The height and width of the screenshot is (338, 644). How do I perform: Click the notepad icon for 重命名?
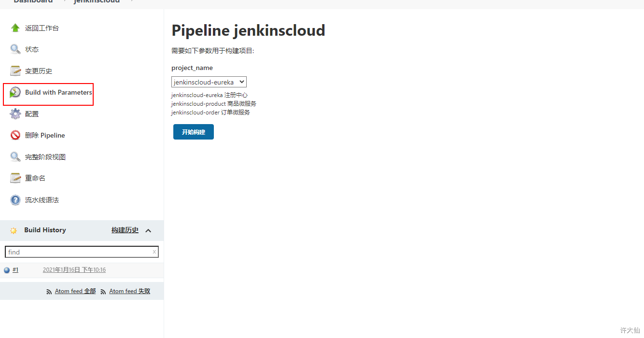[x=15, y=178]
